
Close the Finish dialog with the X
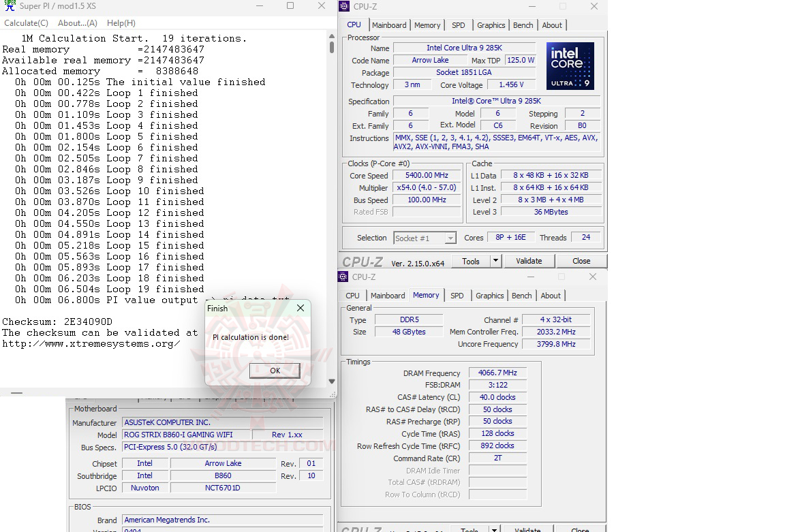coord(301,309)
